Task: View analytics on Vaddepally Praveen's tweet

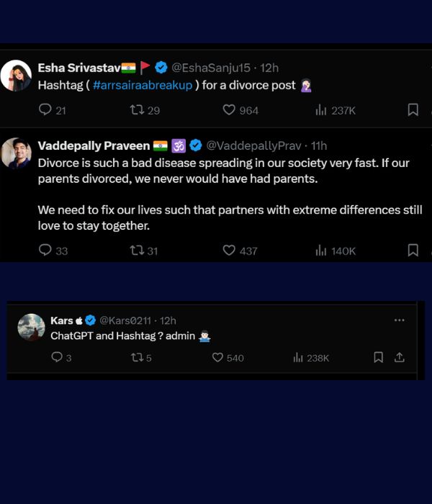Action: 321,251
